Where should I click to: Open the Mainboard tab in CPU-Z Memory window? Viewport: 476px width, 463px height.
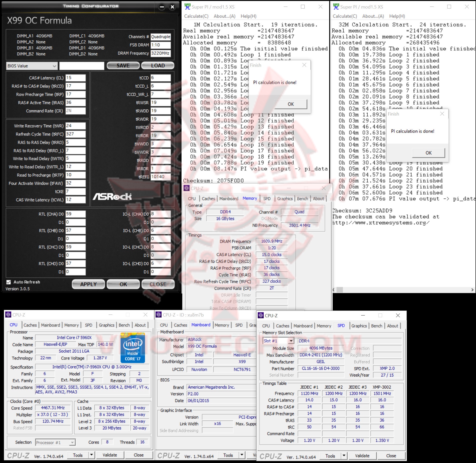click(x=229, y=198)
